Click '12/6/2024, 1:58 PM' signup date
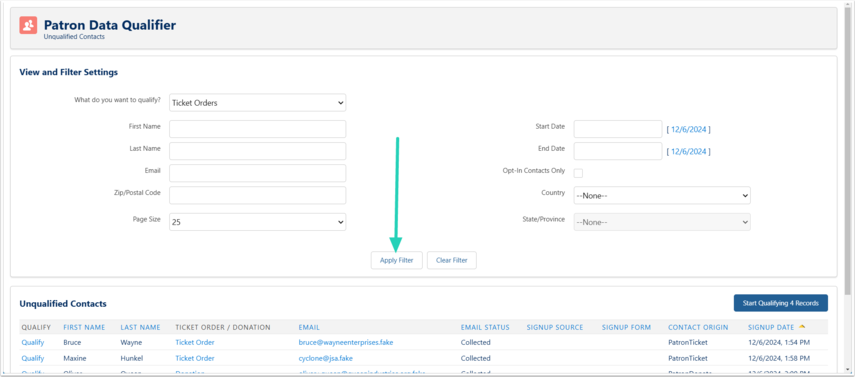Screen dimensions: 855x377 (779, 358)
